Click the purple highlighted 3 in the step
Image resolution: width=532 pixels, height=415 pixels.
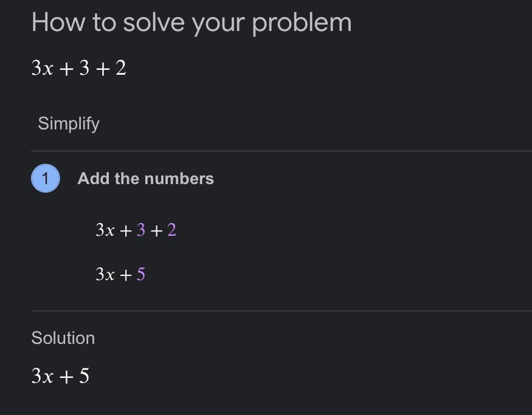(141, 230)
